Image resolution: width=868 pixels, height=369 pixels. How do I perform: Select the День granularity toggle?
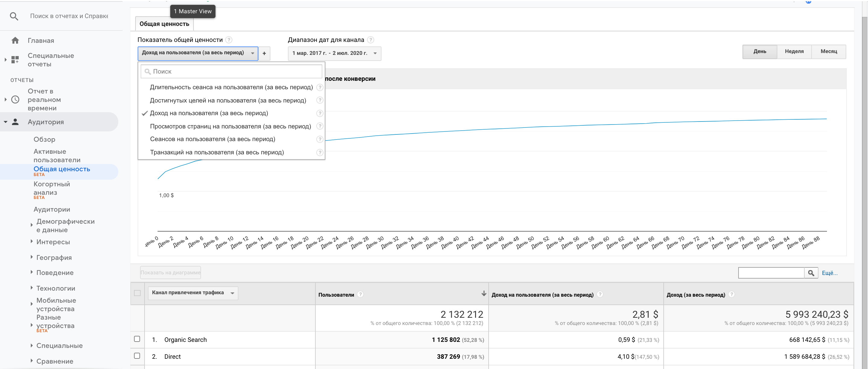pos(760,52)
